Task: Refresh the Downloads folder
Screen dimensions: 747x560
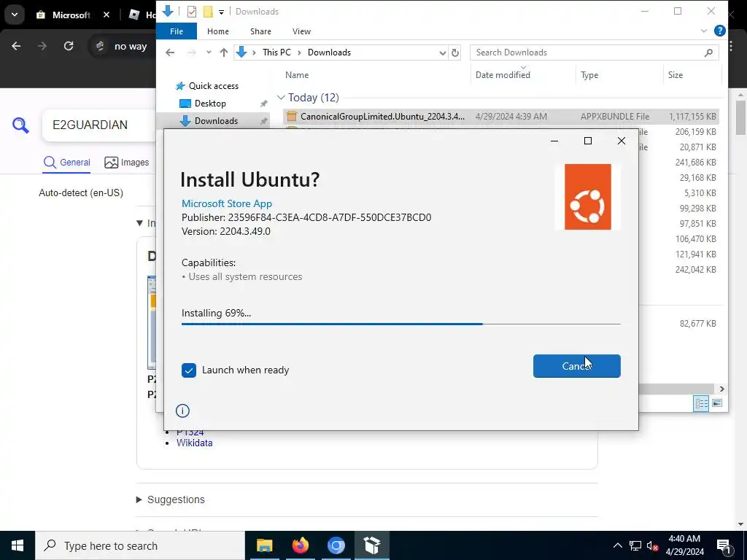Action: click(x=455, y=52)
